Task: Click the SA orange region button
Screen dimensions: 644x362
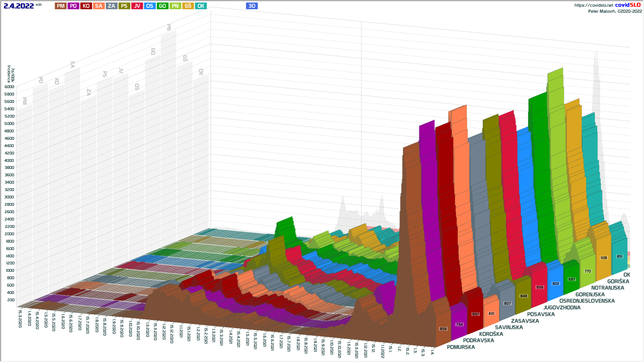Action: coord(99,6)
